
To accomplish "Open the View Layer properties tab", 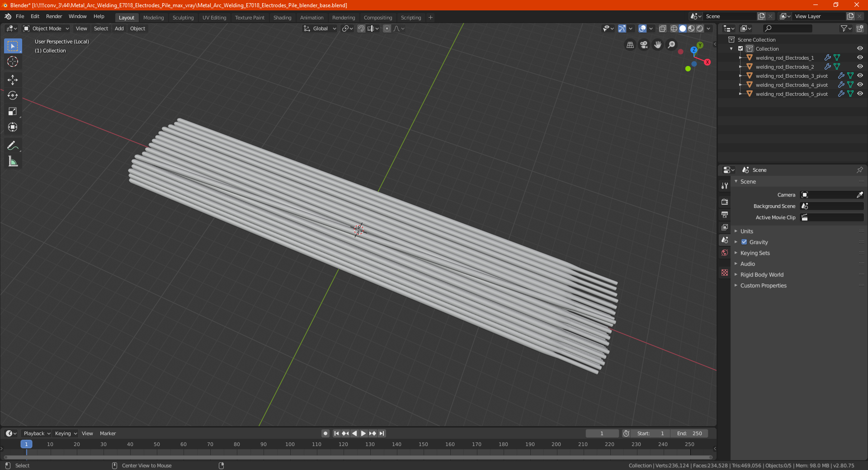I will [725, 227].
